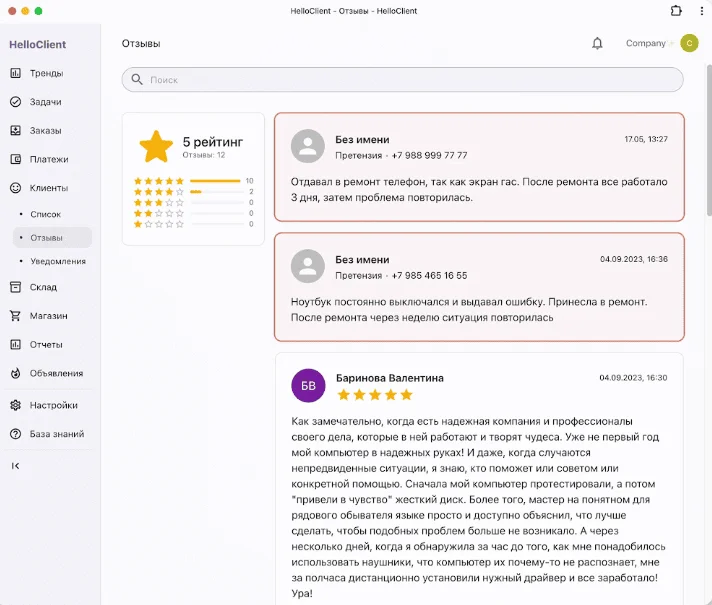Open Tasks checkmark icon in sidebar
The height and width of the screenshot is (605, 712).
click(x=15, y=102)
